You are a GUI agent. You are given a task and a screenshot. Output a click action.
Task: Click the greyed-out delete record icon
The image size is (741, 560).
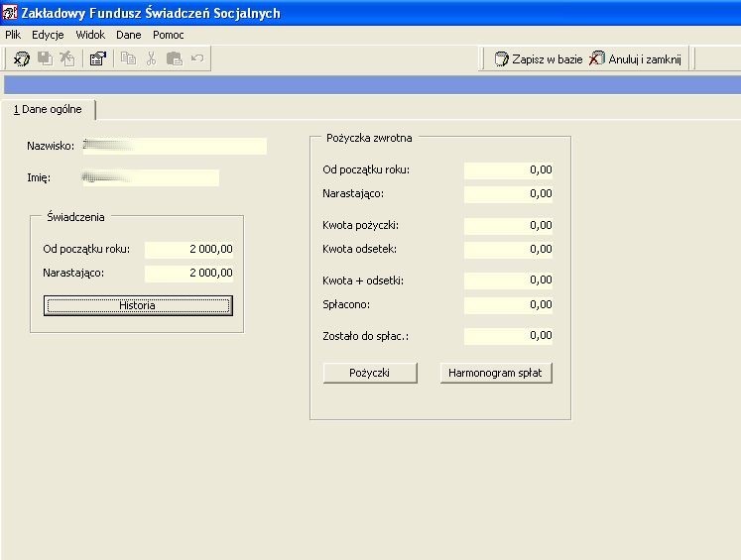coord(67,58)
